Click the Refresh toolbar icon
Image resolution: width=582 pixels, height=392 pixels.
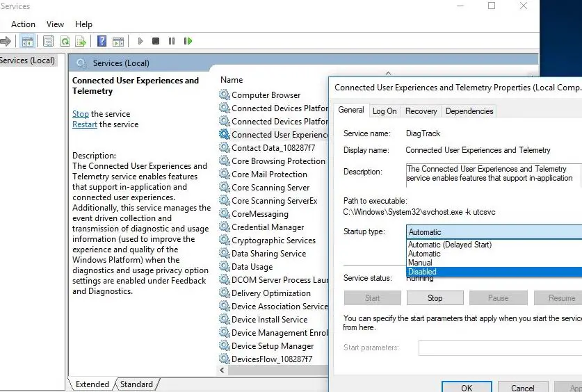point(65,41)
